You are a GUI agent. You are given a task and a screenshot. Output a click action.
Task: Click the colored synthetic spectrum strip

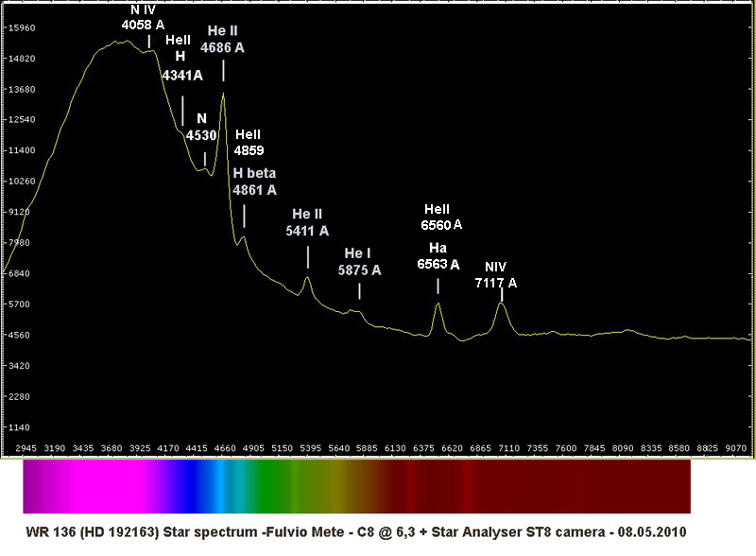pos(357,486)
